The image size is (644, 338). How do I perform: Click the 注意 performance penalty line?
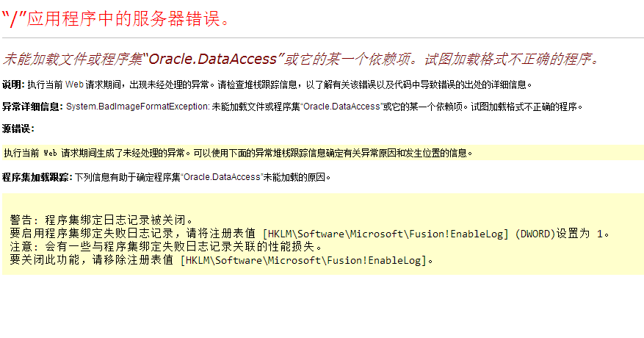tap(166, 247)
